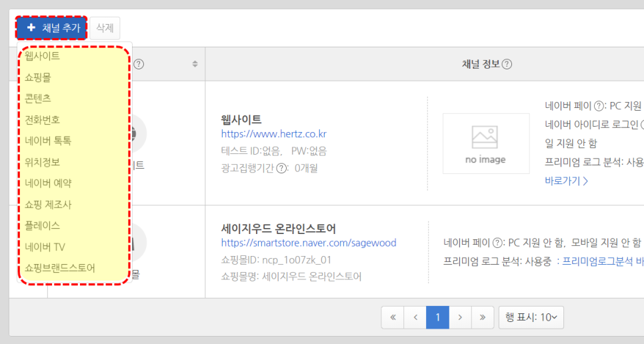This screenshot has height=344, width=644.
Task: Select page 1 in pagination
Action: click(x=437, y=317)
